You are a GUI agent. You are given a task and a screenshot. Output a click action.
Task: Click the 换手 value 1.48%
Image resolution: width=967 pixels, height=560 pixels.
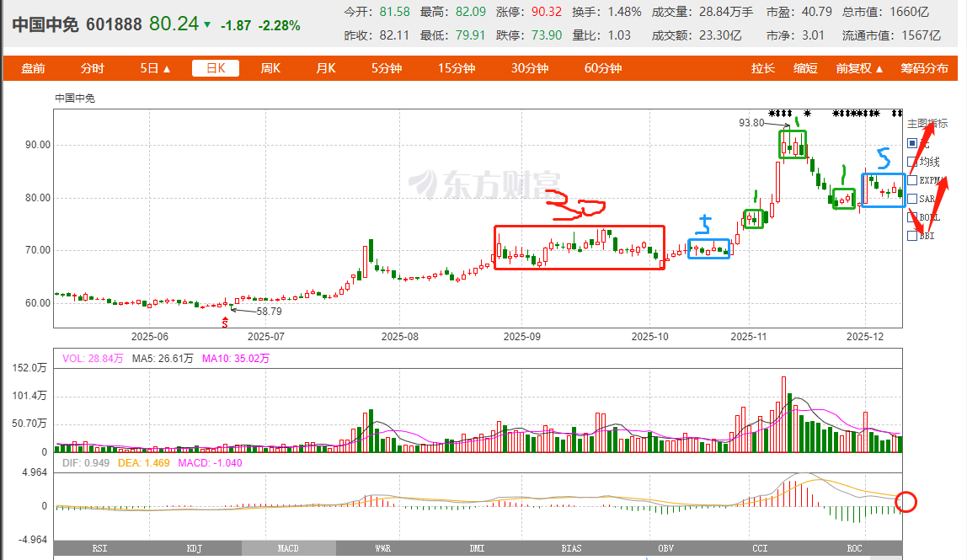point(625,12)
